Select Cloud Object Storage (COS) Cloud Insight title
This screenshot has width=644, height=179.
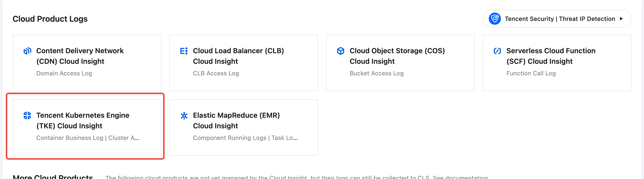click(397, 56)
